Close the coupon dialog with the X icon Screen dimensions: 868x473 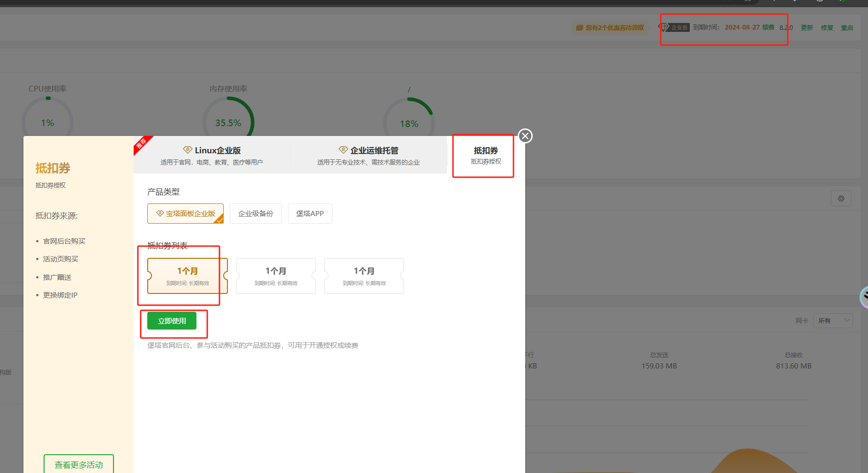pos(525,136)
